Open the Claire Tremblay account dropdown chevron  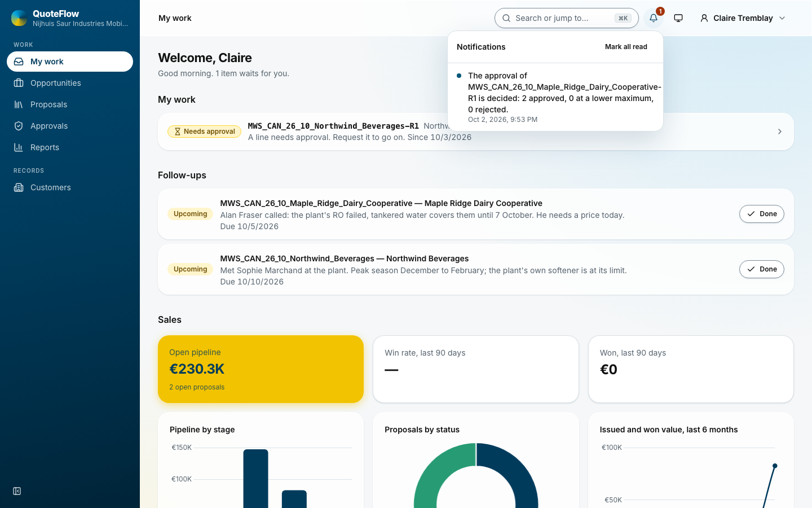[x=782, y=18]
